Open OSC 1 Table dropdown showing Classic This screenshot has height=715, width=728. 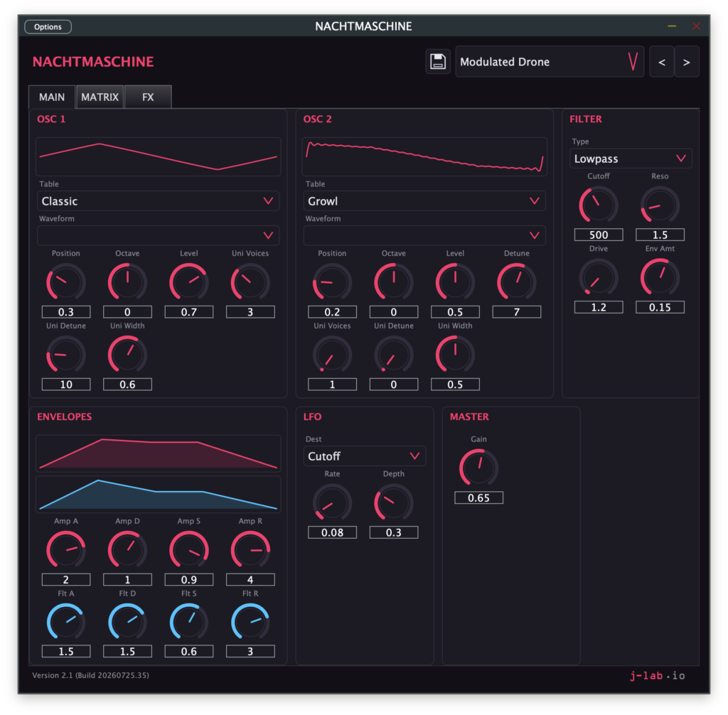pyautogui.click(x=158, y=201)
